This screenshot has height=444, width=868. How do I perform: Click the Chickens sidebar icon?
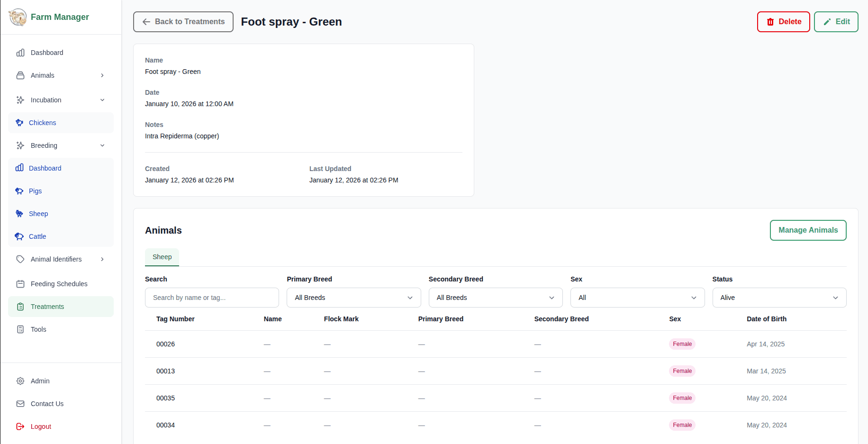pyautogui.click(x=20, y=122)
